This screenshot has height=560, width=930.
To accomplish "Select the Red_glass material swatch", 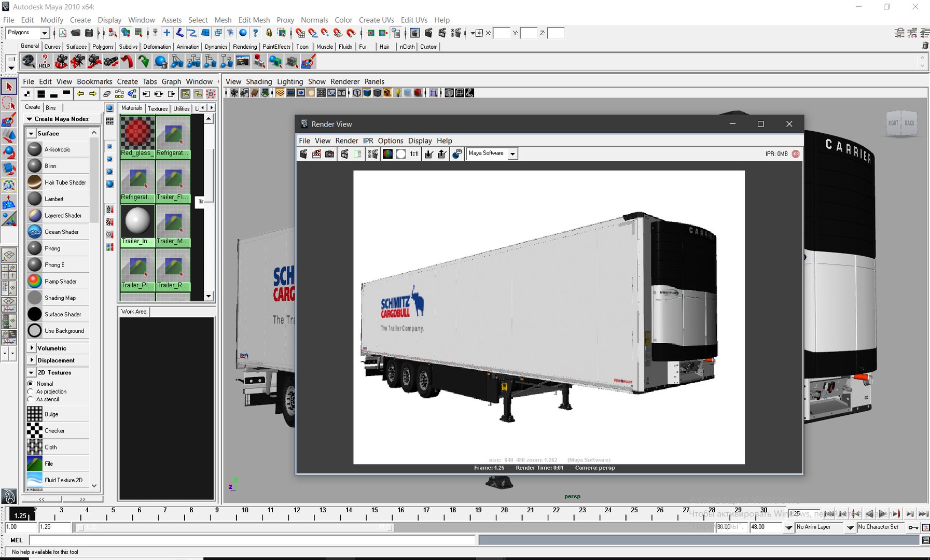I will point(137,136).
